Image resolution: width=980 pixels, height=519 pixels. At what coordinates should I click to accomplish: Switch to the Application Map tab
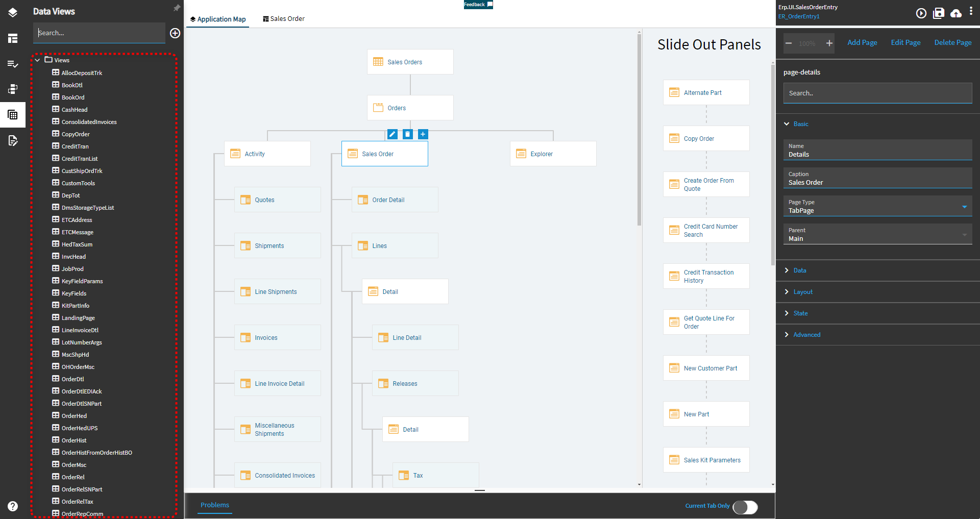tap(218, 19)
